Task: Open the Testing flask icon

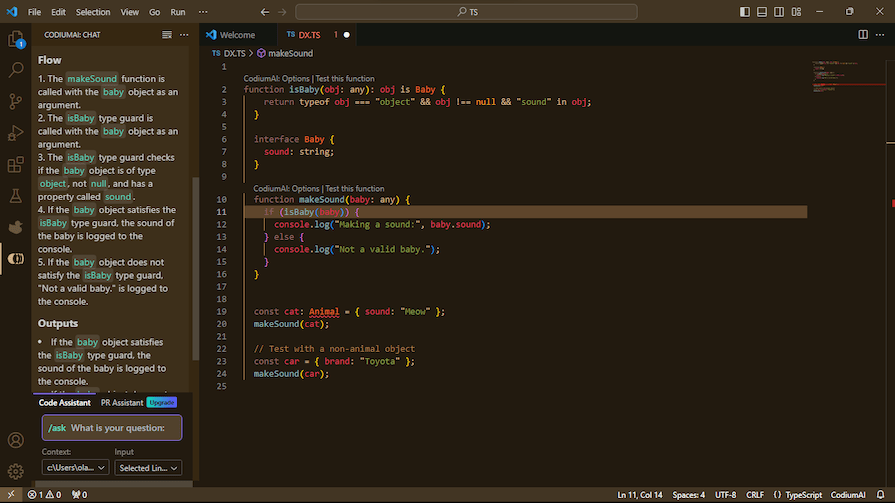Action: point(16,195)
